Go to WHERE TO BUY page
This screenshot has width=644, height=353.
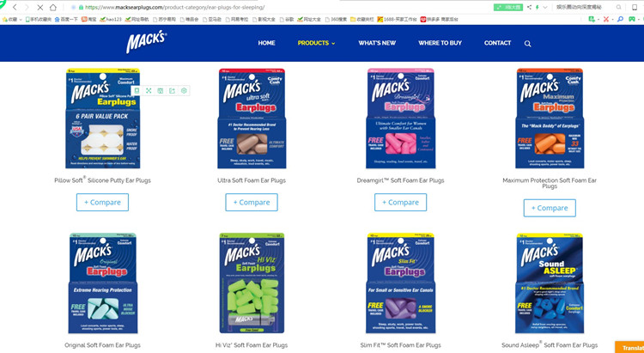pyautogui.click(x=440, y=43)
